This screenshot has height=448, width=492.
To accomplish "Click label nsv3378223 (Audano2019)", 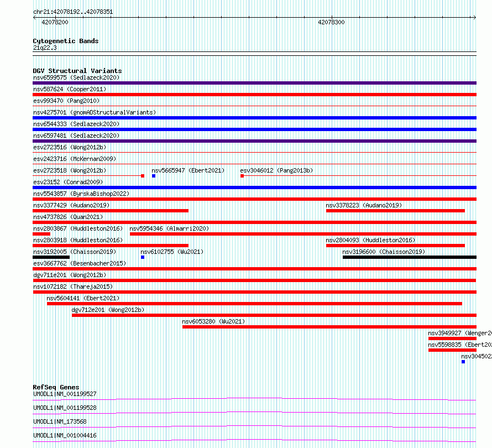I will [x=364, y=205].
